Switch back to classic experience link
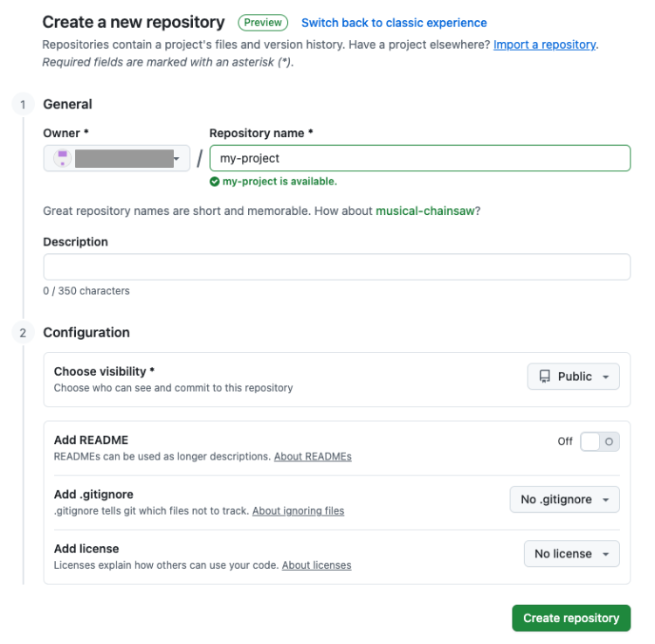This screenshot has width=655, height=644. pyautogui.click(x=394, y=23)
